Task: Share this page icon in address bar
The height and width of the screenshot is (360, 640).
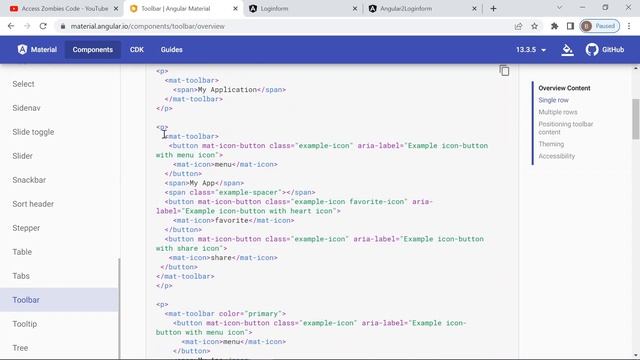Action: coord(518,26)
